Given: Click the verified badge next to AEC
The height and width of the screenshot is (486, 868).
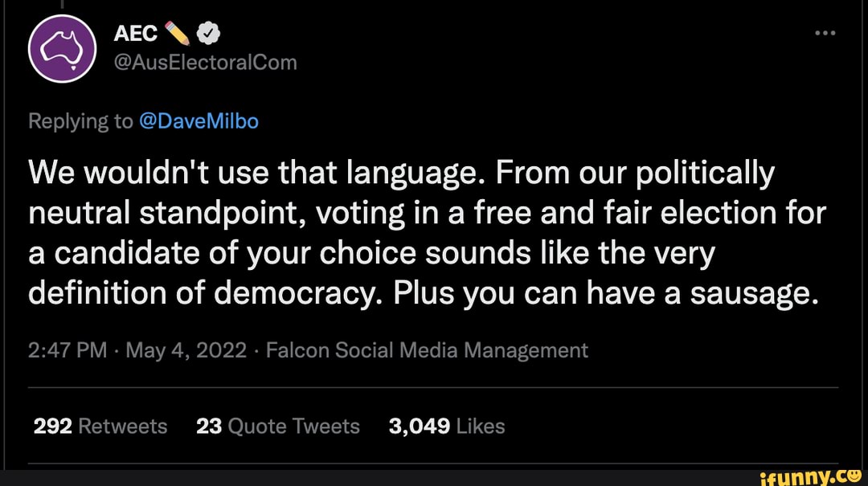Looking at the screenshot, I should pos(207,34).
